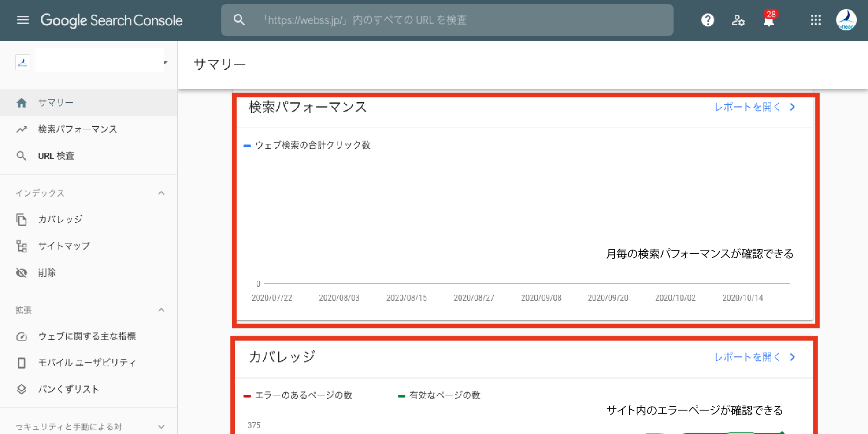Click the Google Search Console logo
This screenshot has width=868, height=434.
point(112,20)
